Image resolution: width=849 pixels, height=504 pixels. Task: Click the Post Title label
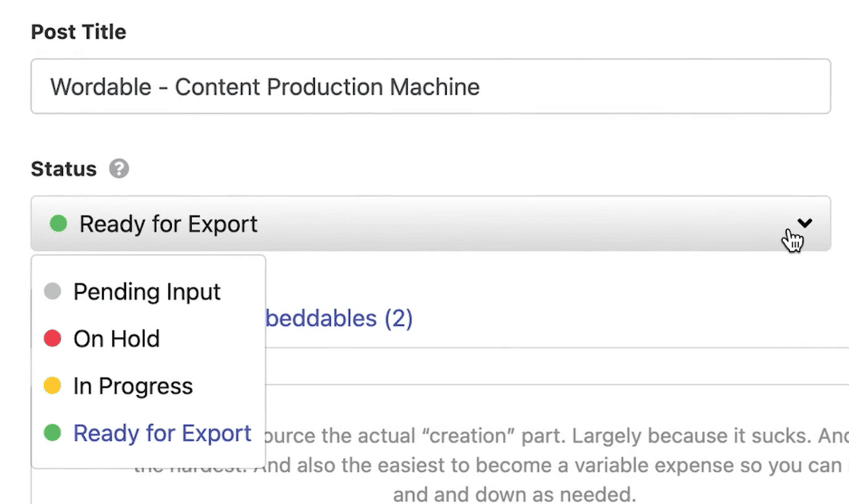[79, 32]
